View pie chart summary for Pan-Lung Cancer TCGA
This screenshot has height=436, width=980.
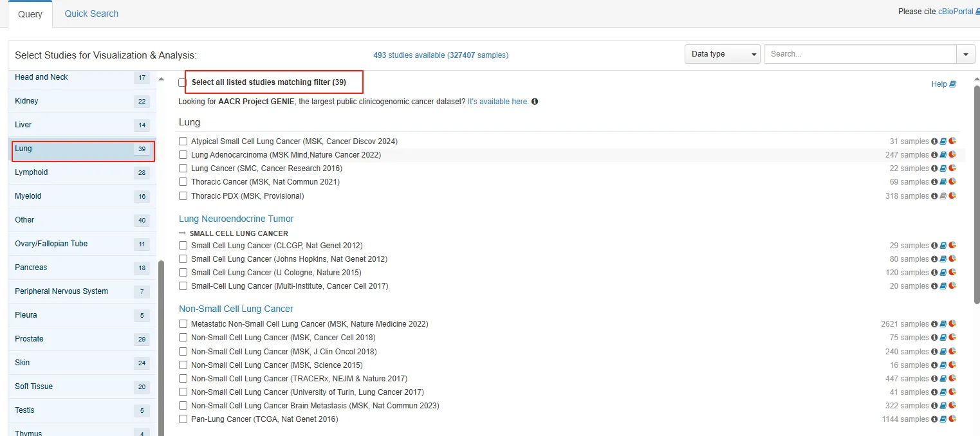(x=952, y=419)
